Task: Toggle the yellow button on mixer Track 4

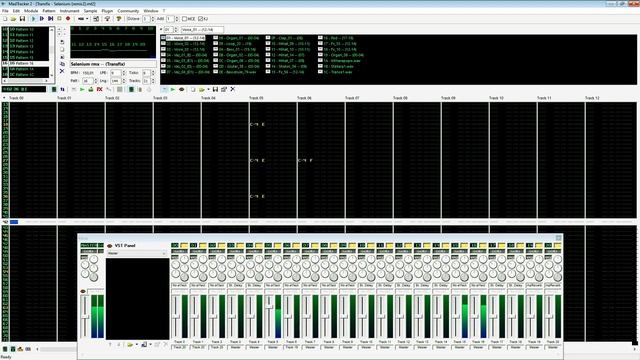Action: tap(259, 245)
